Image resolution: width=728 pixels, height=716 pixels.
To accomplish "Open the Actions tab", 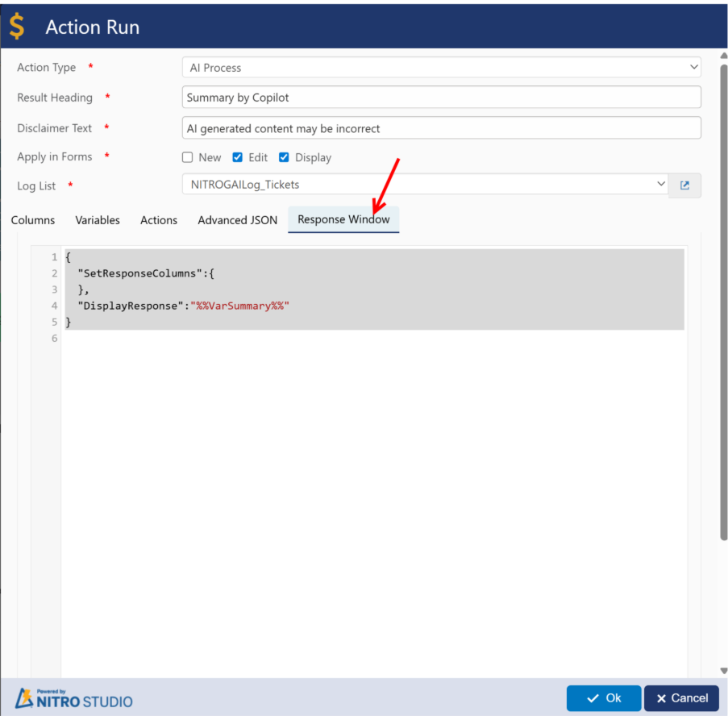I will [x=159, y=220].
